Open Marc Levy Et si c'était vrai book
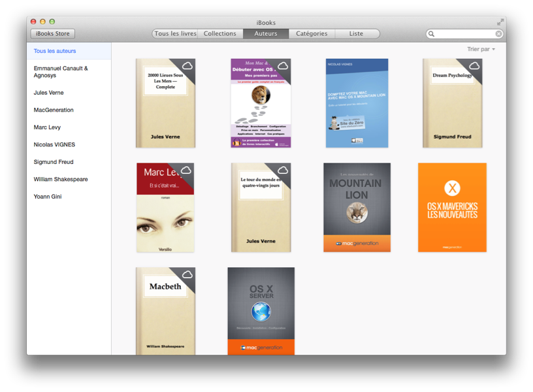This screenshot has height=392, width=533. coord(165,207)
